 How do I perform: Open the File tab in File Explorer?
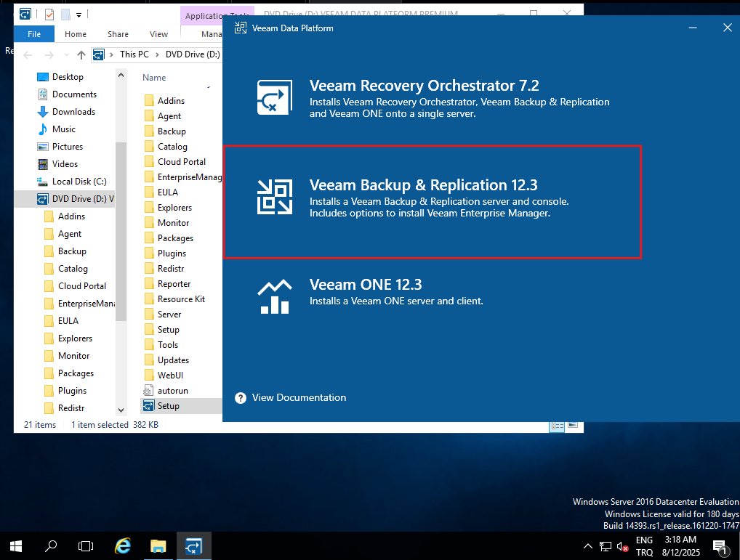tap(34, 34)
